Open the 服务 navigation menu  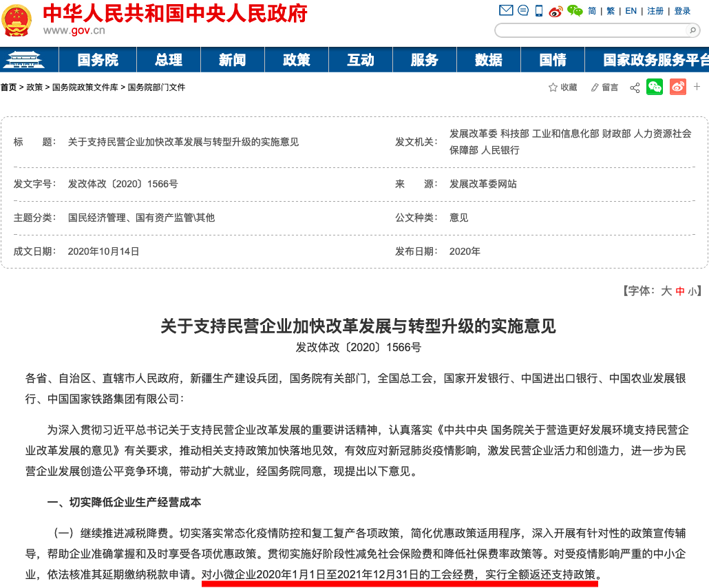coord(424,60)
